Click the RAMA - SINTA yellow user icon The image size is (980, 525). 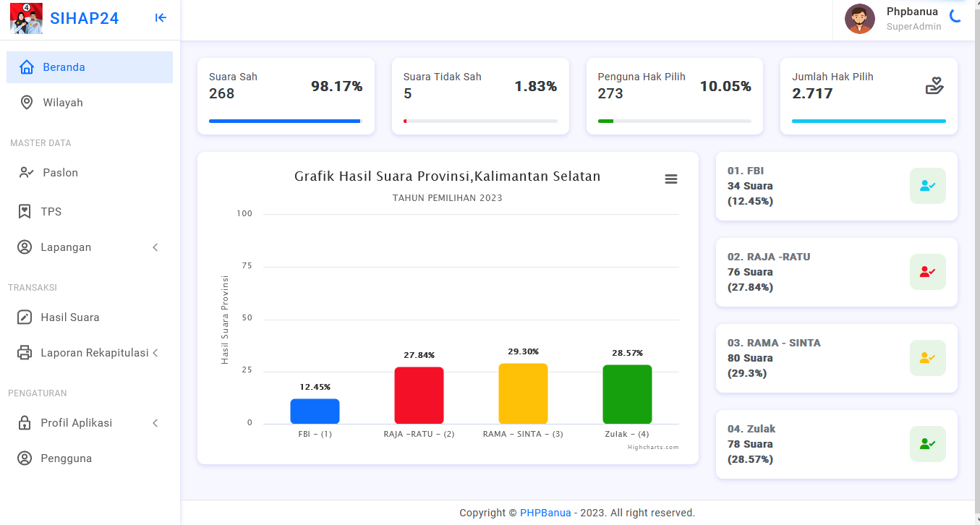tap(927, 358)
